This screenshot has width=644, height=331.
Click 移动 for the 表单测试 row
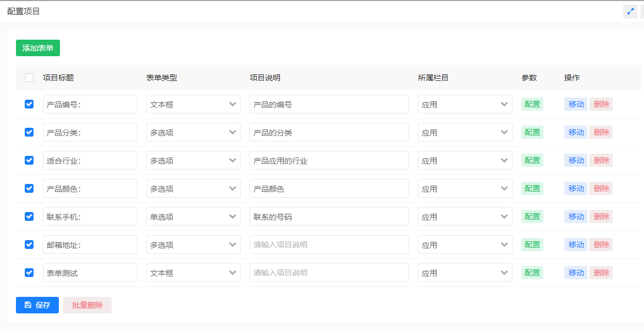(x=576, y=273)
